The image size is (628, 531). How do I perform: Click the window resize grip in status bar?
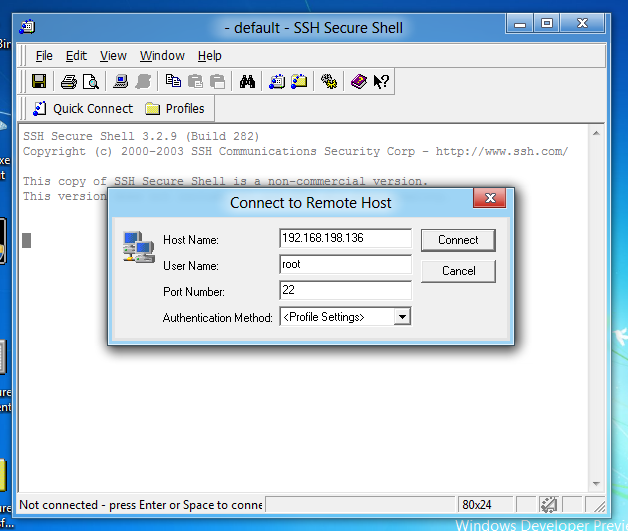click(598, 505)
